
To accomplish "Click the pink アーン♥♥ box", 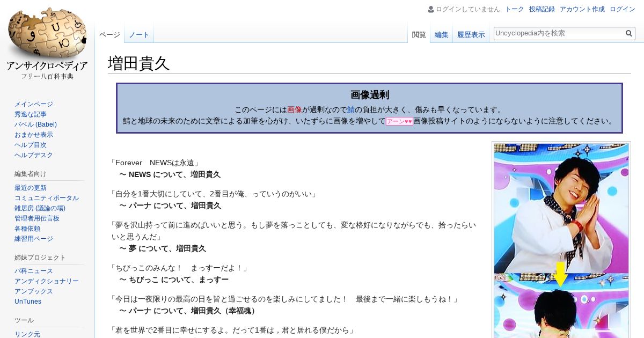I will (399, 122).
